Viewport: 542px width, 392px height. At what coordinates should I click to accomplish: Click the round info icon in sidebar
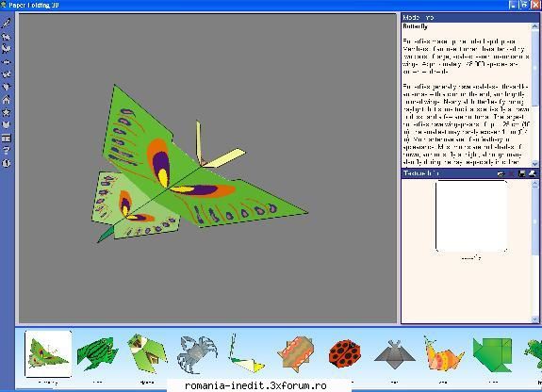(7, 163)
